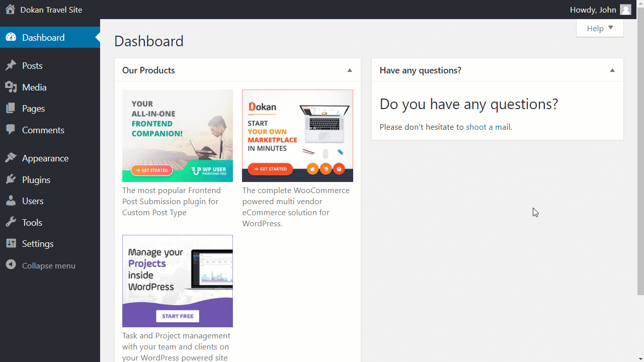The height and width of the screenshot is (362, 644).
Task: Open the Appearance menu
Action: click(x=50, y=158)
